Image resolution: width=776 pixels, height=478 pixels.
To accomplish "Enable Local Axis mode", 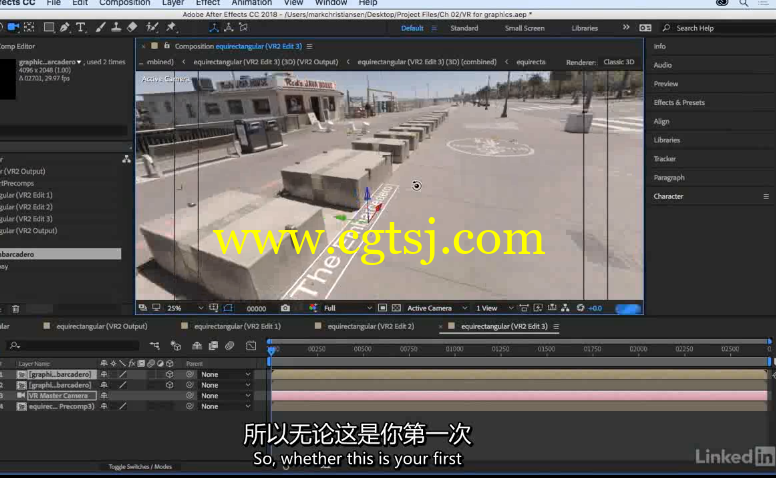I will click(x=214, y=27).
